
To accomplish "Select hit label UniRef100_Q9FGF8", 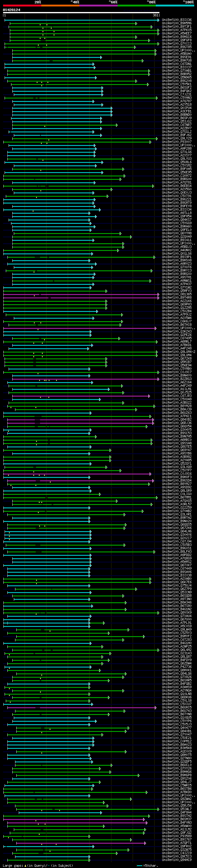I will point(177,40).
